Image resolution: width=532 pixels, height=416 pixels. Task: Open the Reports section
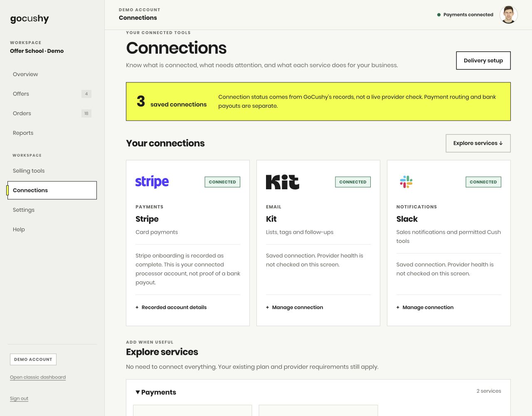click(x=52, y=133)
